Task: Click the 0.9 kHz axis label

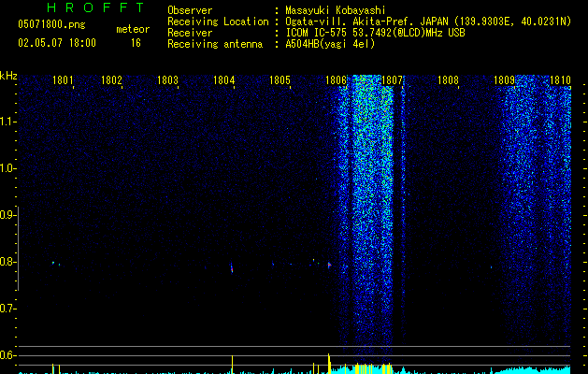Action: pyautogui.click(x=7, y=215)
